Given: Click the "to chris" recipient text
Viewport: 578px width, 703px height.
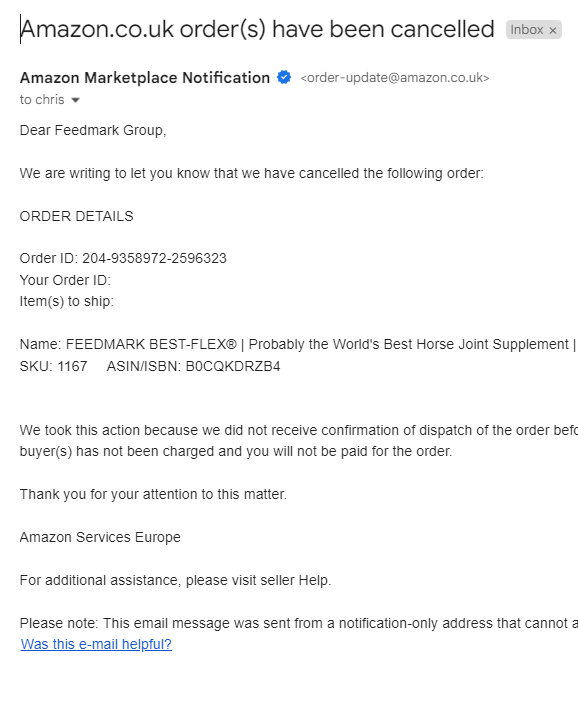Looking at the screenshot, I should pos(42,100).
